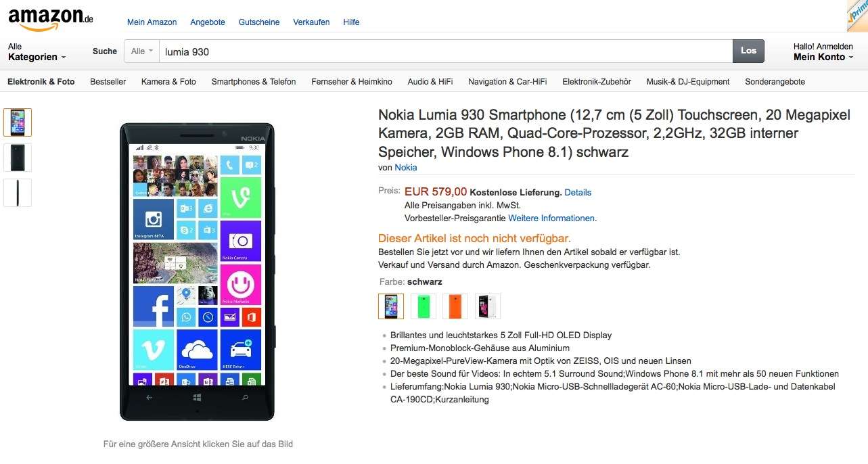The image size is (868, 464).
Task: Choose the white phone color swatch
Action: pyautogui.click(x=488, y=306)
